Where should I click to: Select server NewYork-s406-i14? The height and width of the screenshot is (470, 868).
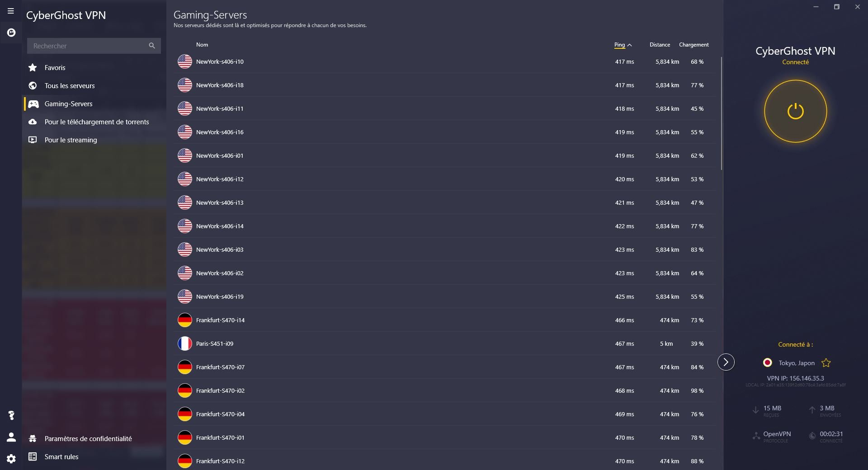444,226
